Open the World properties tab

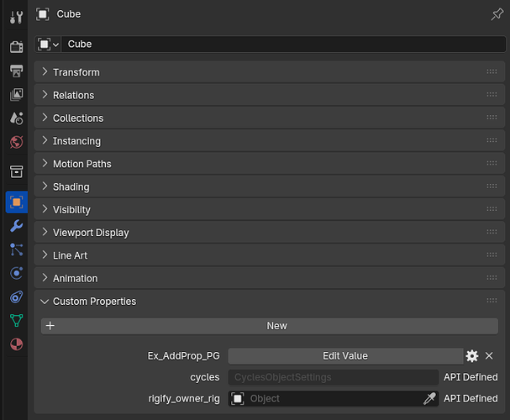click(16, 142)
